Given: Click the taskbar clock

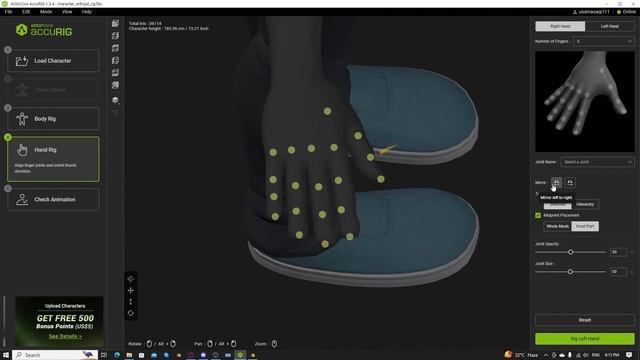Looking at the screenshot, I should click(612, 355).
